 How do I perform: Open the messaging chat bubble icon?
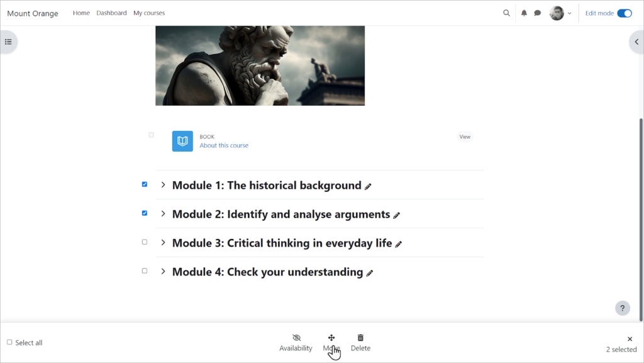point(538,13)
